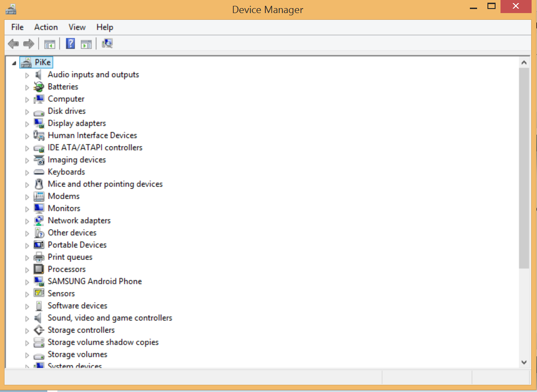This screenshot has width=537, height=392.
Task: Select the IDE ATA/ATAPI controllers label
Action: point(95,148)
